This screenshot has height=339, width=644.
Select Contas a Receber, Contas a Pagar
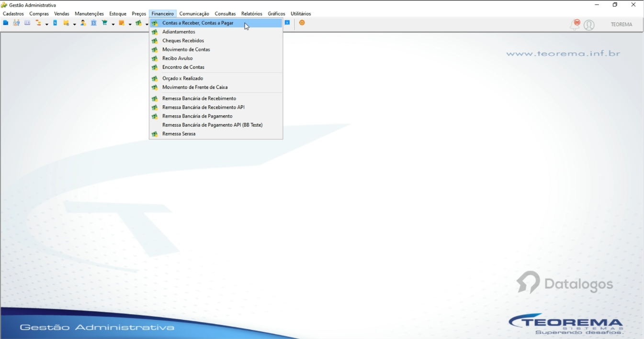pyautogui.click(x=216, y=23)
